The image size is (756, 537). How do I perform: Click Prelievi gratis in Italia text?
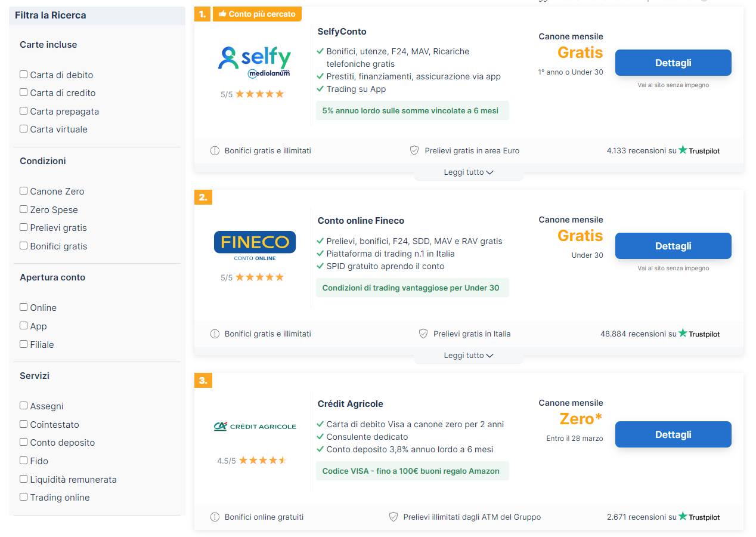(472, 334)
